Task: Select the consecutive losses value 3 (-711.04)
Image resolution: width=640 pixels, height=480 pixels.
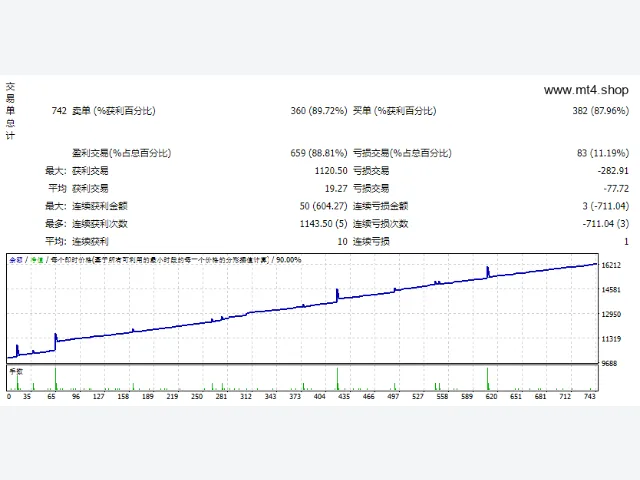Action: 605,206
